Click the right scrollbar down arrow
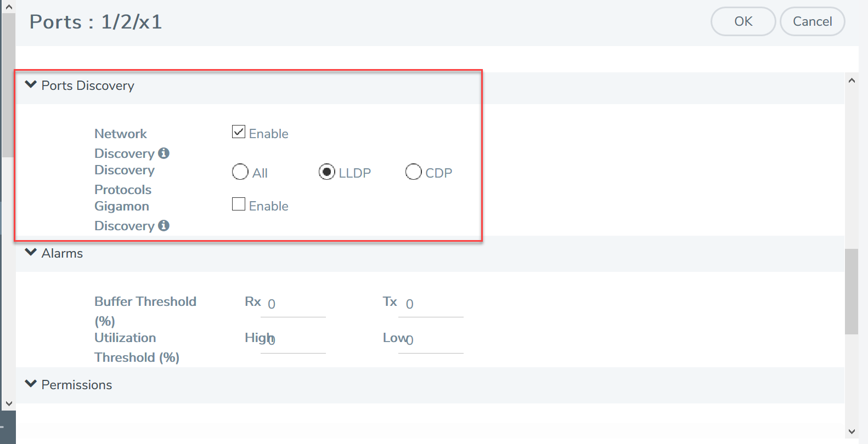 (x=852, y=431)
